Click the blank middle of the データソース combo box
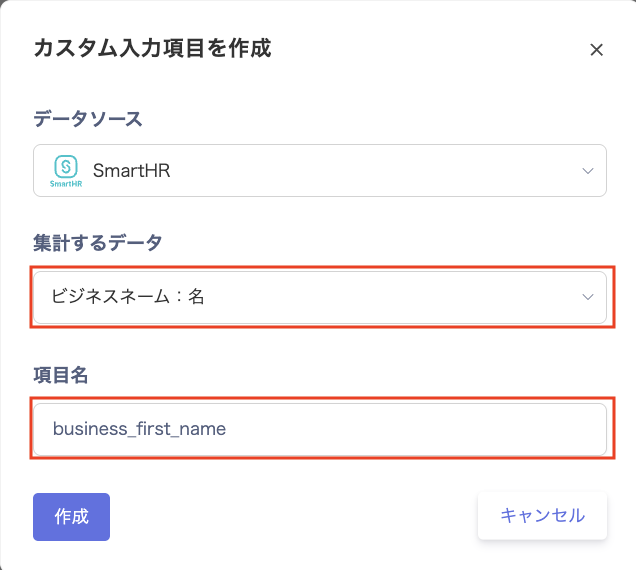 pyautogui.click(x=373, y=170)
